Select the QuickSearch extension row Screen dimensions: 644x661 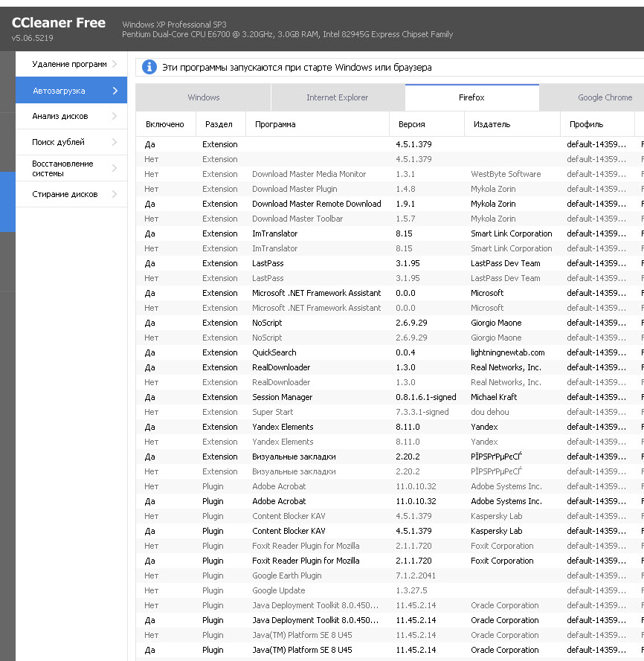click(x=274, y=352)
